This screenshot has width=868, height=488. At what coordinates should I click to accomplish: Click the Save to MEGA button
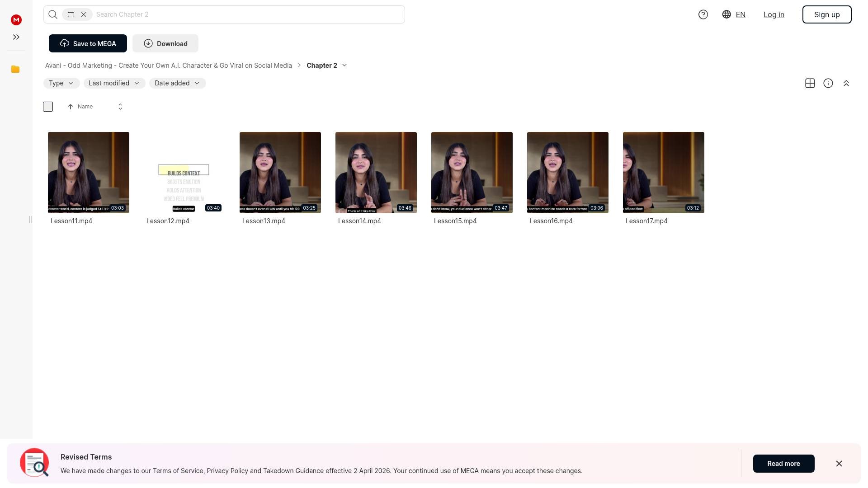coord(88,43)
